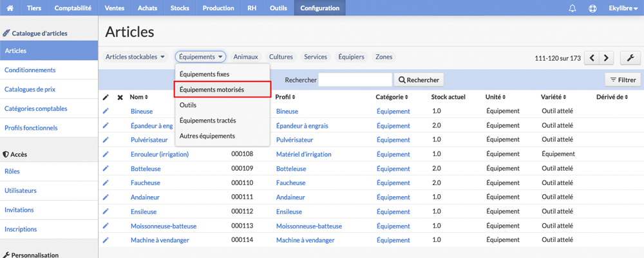Edit the Machine à vendanger pencil icon
644x258 pixels.
[106, 240]
